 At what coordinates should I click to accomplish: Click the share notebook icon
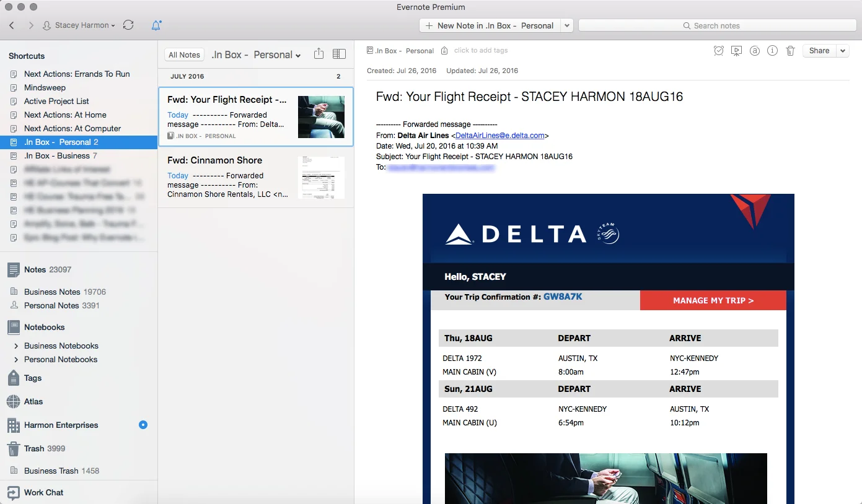319,54
